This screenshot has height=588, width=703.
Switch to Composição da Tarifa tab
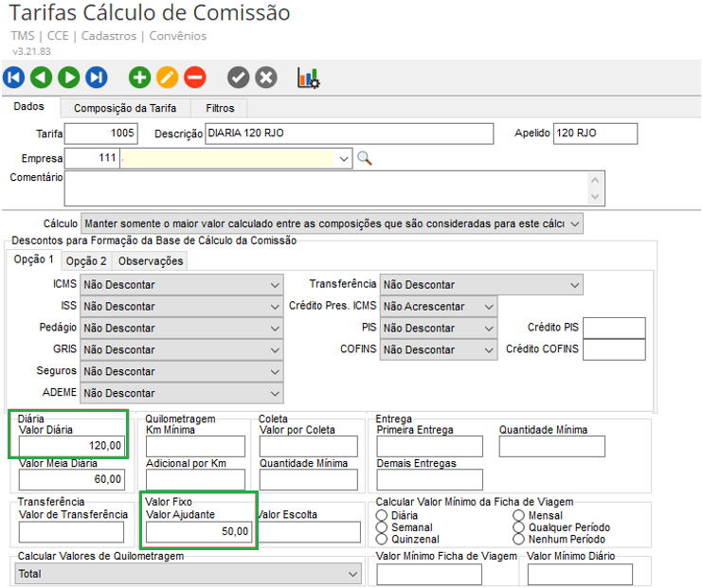(125, 108)
